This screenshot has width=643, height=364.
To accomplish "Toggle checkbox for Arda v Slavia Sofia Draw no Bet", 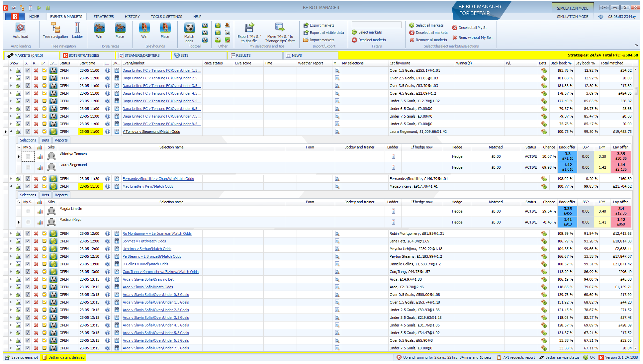I will pyautogui.click(x=28, y=280).
